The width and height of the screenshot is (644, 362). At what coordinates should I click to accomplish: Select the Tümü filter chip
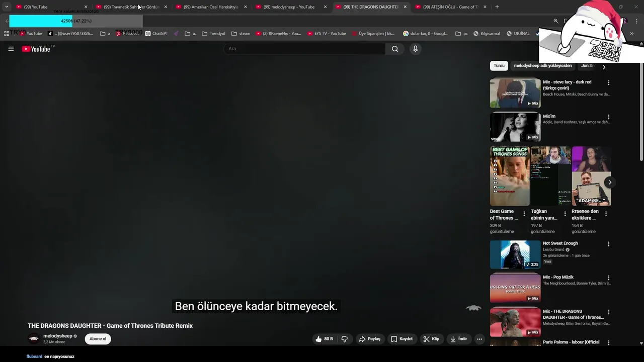(x=499, y=66)
